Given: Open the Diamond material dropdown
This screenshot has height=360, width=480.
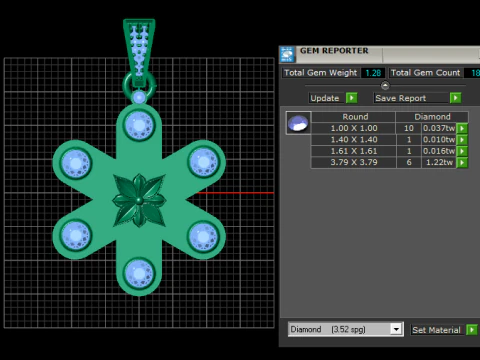Looking at the screenshot, I should (x=396, y=329).
